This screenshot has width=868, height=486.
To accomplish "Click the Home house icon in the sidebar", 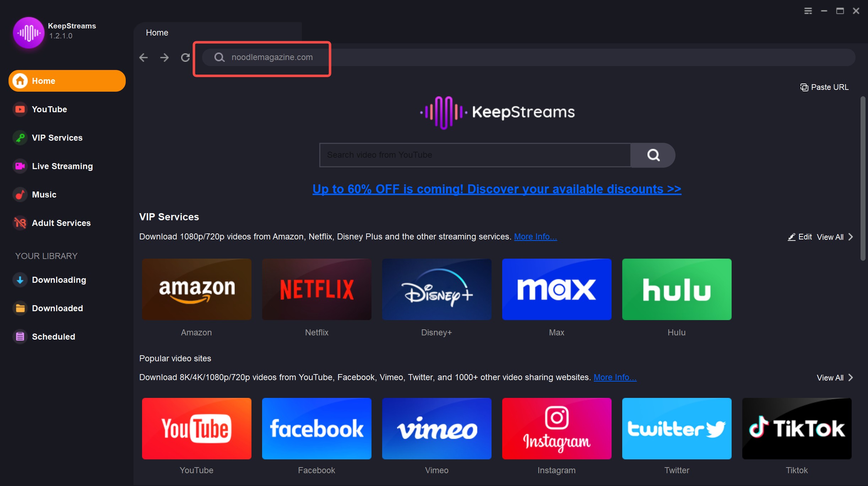I will 20,81.
